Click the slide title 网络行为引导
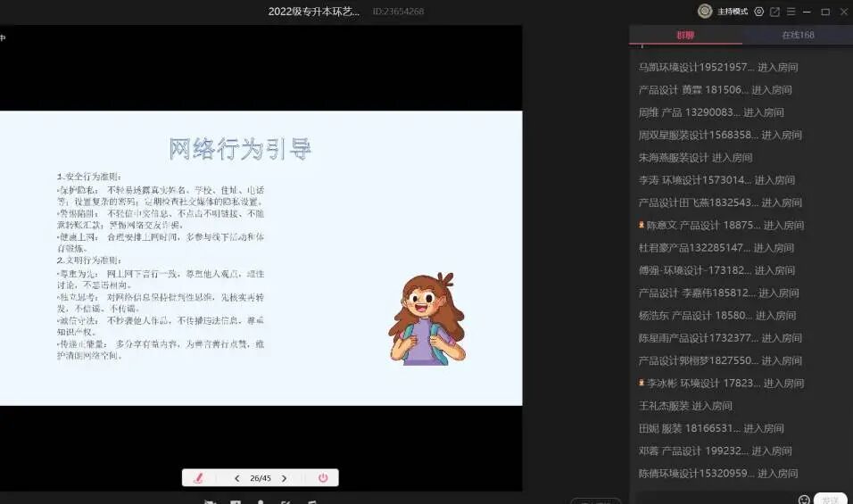 tap(240, 149)
